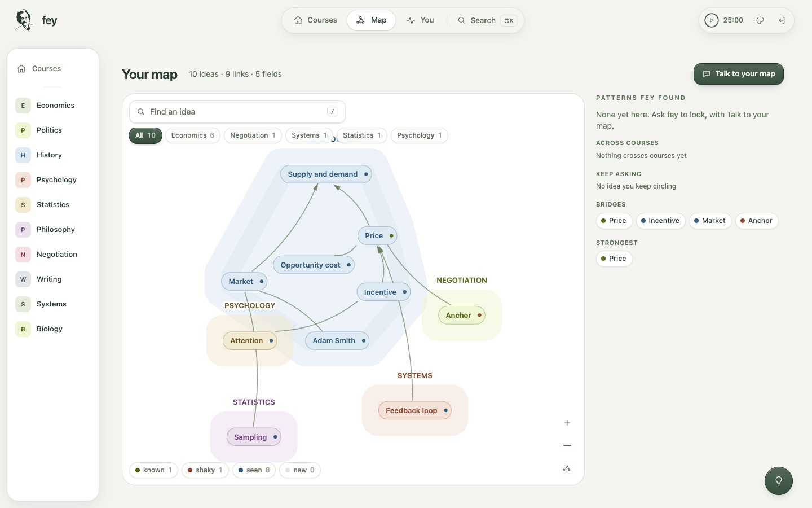Switch to Courses tab in top nav
812x508 pixels.
click(315, 20)
